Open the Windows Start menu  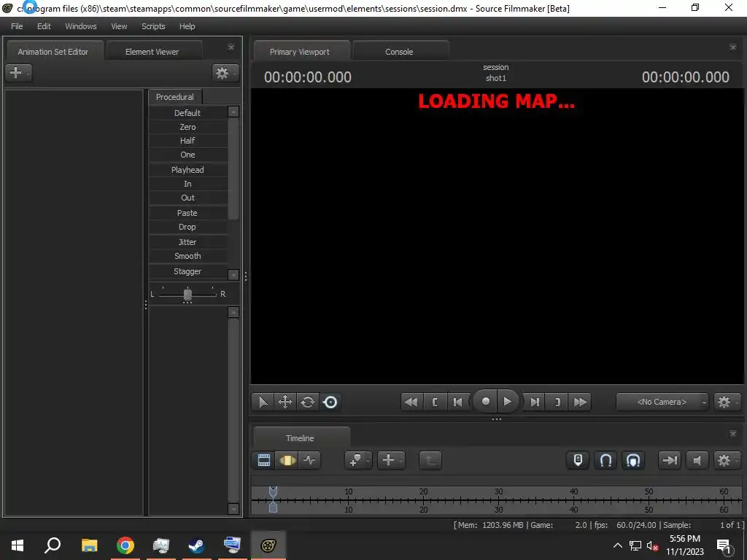click(x=18, y=545)
